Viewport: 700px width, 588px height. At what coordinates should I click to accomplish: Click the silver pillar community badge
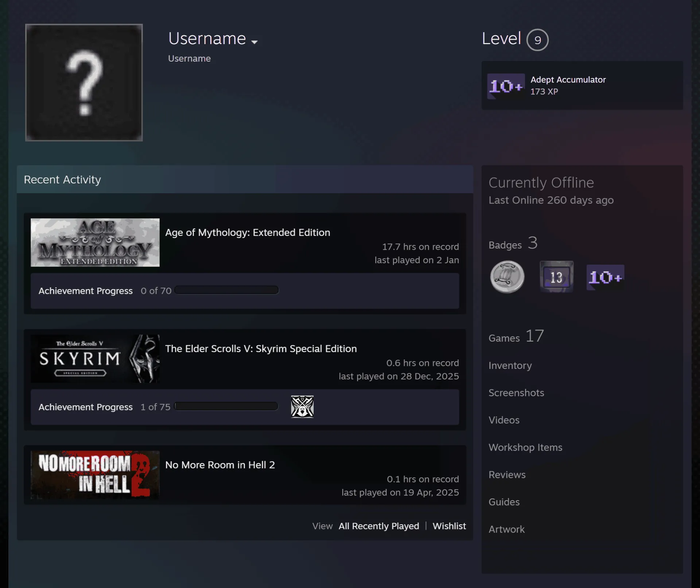click(x=507, y=277)
